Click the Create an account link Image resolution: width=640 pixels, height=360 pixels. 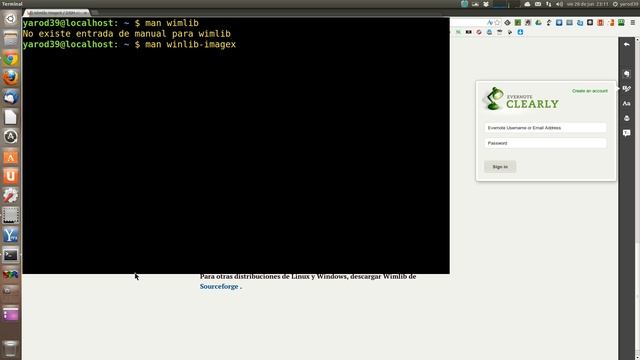coord(590,91)
